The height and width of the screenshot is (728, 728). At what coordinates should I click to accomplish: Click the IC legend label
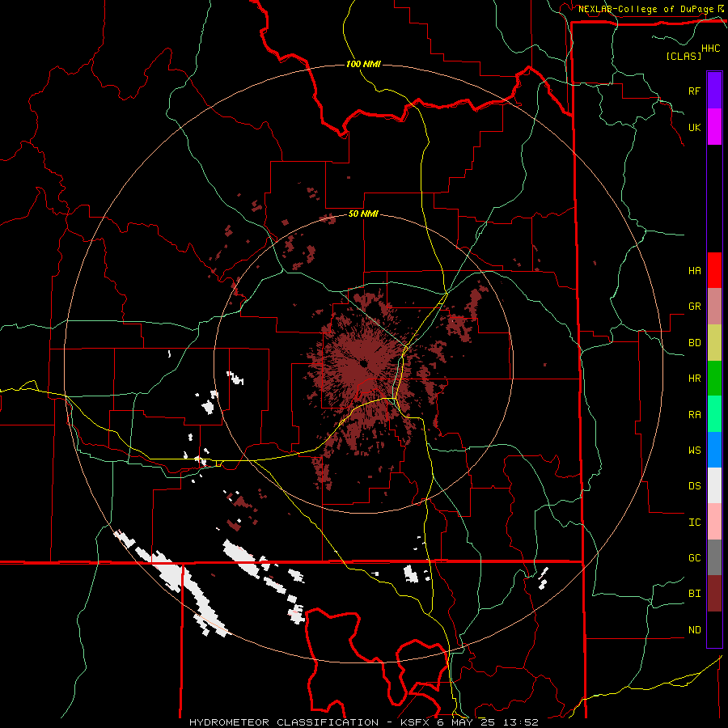click(694, 523)
